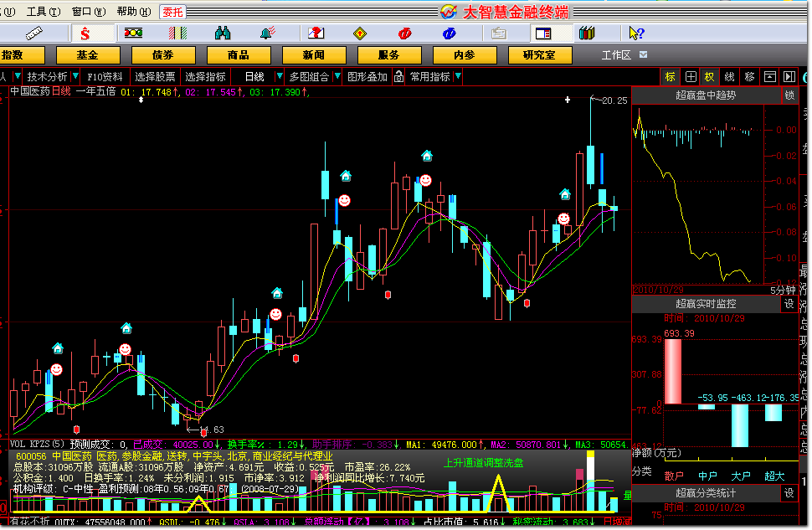Open the 工具(T) menu
The image size is (812, 530).
coord(44,12)
